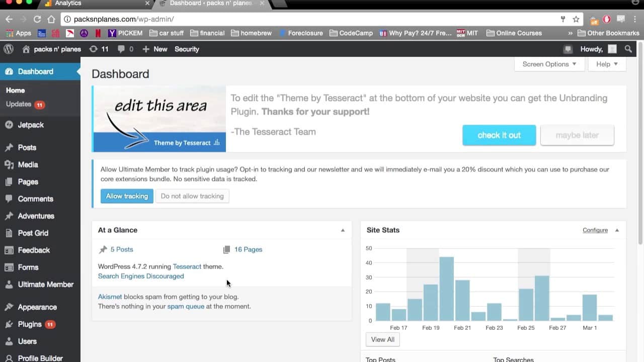Reload the page using browser refresh icon
Screen dimensions: 644x362
pos(37,19)
